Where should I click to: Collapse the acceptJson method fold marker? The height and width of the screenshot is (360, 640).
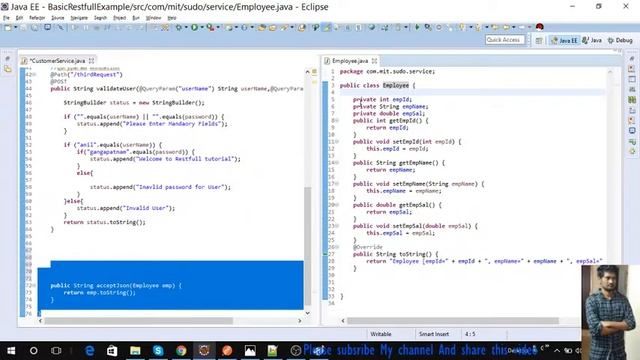coord(34,285)
